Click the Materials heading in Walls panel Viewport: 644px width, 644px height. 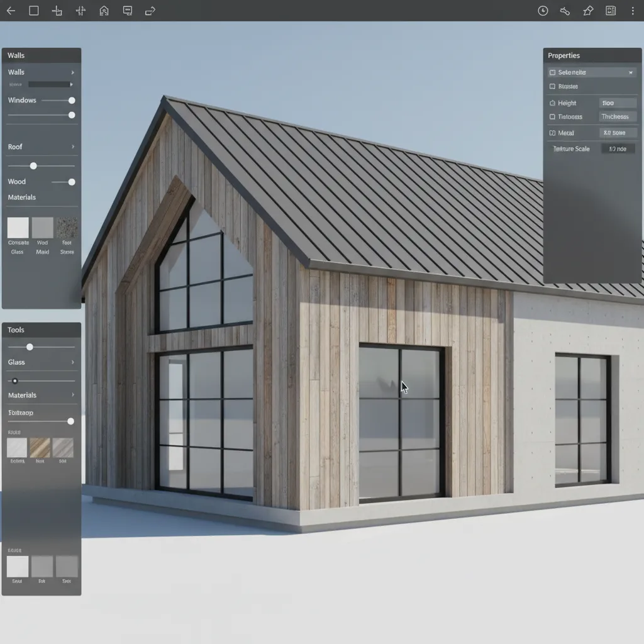click(22, 197)
